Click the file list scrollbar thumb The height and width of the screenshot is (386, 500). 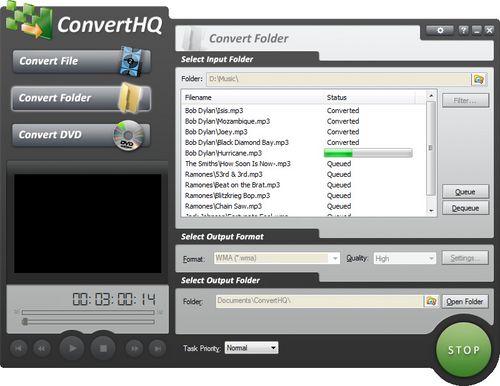click(x=431, y=148)
